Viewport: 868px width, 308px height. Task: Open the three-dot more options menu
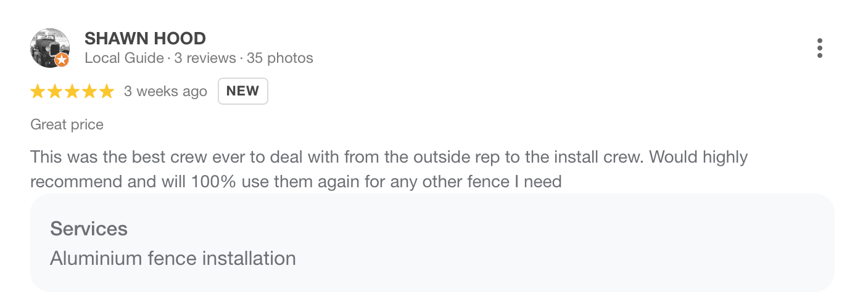pyautogui.click(x=819, y=48)
